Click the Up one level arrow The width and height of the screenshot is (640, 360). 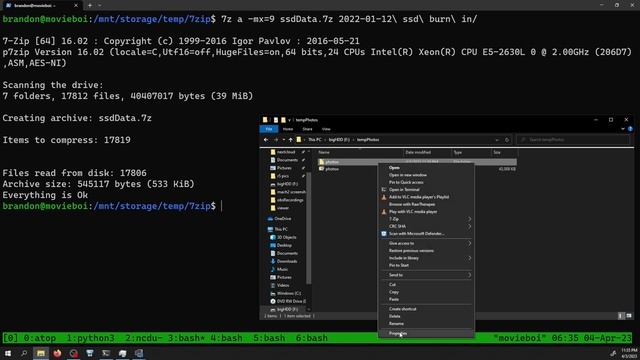tap(291, 140)
